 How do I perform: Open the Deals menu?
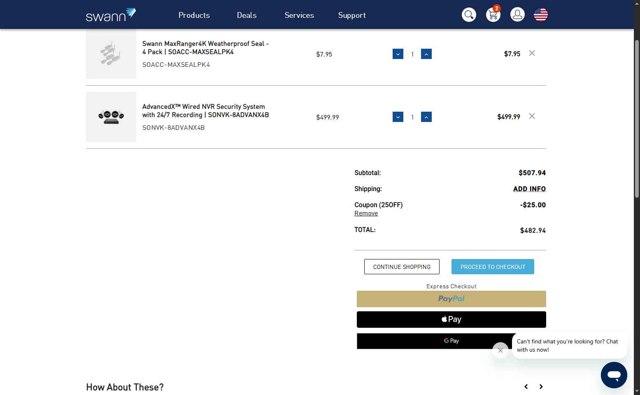click(247, 15)
